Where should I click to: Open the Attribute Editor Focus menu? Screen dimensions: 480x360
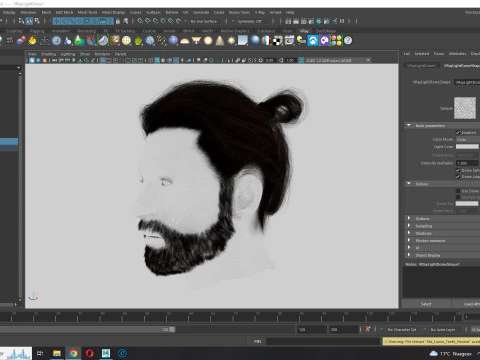tap(439, 53)
